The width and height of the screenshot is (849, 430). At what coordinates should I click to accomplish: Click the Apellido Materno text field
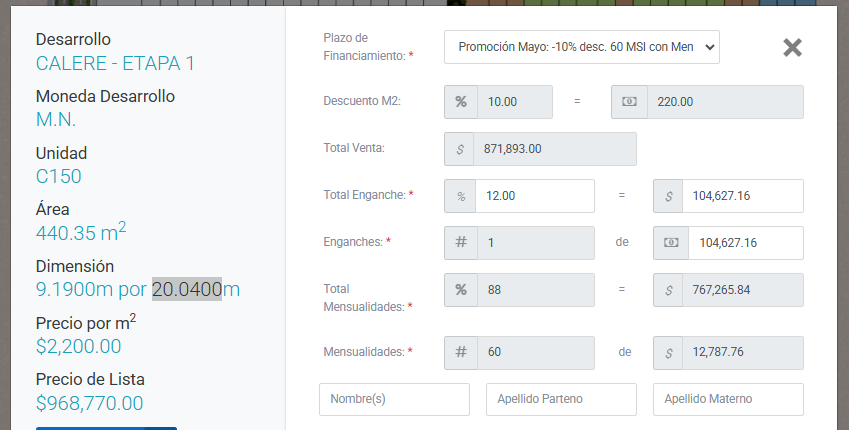(x=728, y=399)
